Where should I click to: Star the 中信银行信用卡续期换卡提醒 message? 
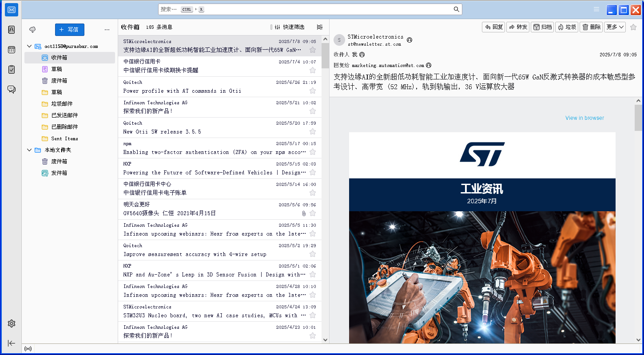coord(313,70)
